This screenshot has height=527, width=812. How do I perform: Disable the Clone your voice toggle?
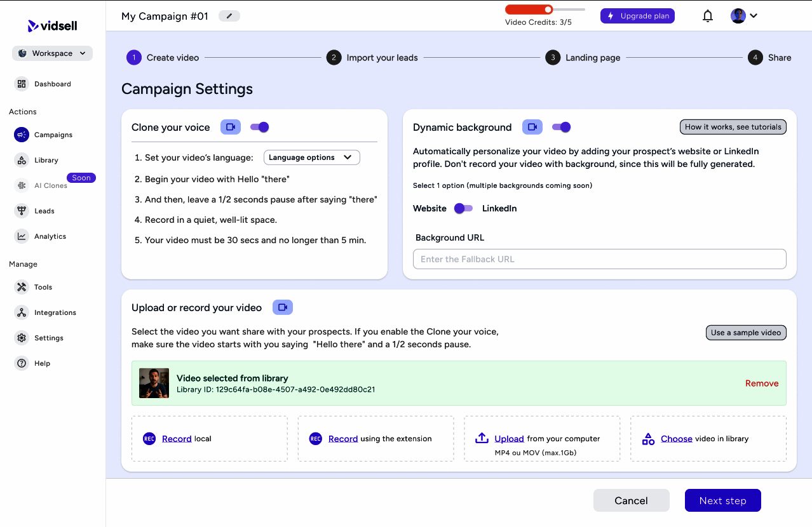tap(260, 127)
